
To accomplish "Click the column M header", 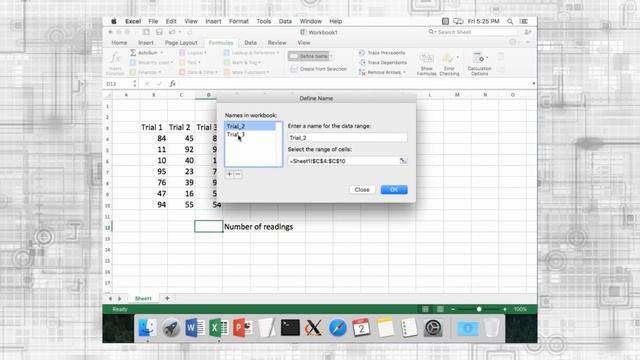I will pyautogui.click(x=458, y=95).
